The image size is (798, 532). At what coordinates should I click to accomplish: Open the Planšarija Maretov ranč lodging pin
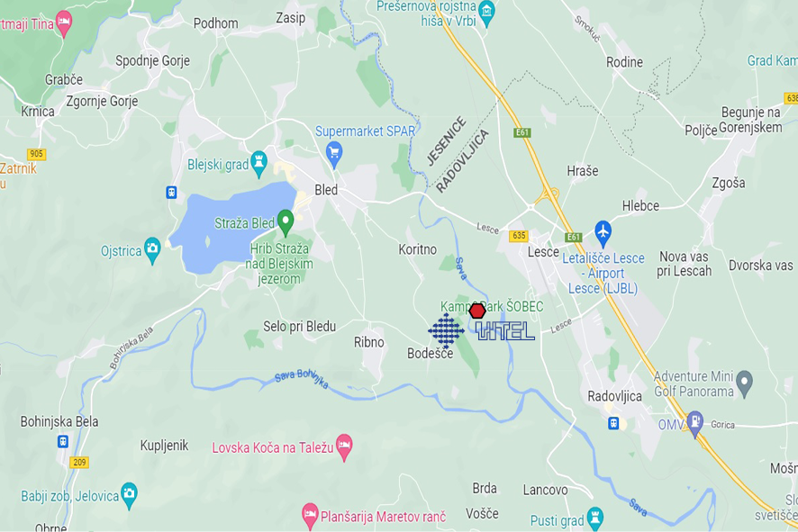310,515
